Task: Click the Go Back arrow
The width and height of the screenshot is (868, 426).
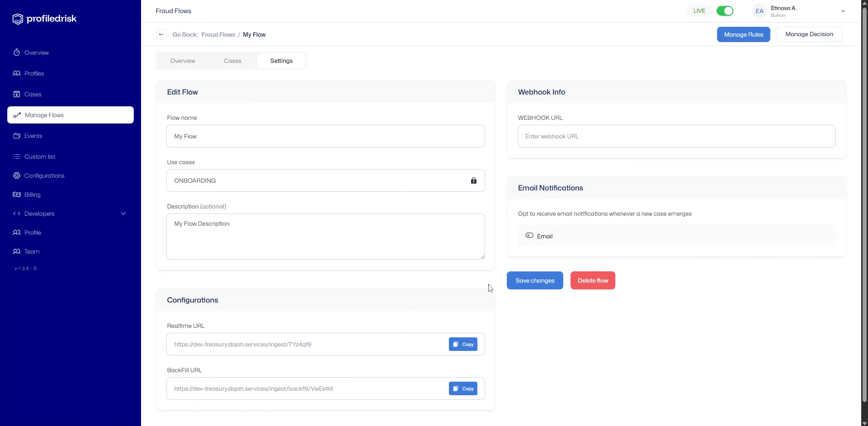Action: tap(161, 34)
